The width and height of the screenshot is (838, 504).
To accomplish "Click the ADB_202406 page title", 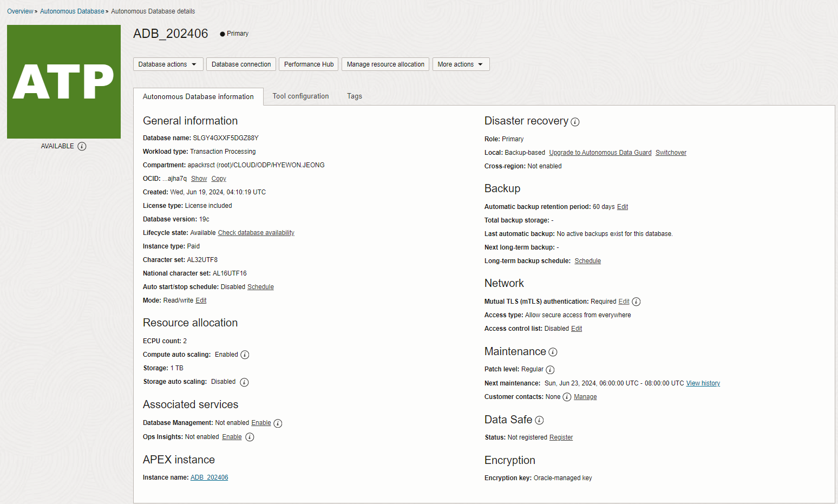I will 171,34.
